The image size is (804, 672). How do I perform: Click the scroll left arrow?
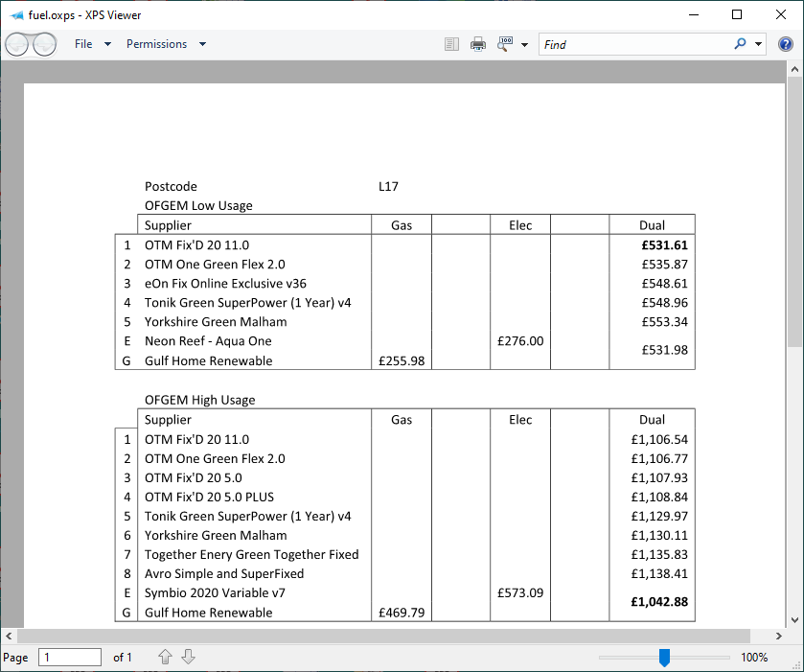click(9, 637)
